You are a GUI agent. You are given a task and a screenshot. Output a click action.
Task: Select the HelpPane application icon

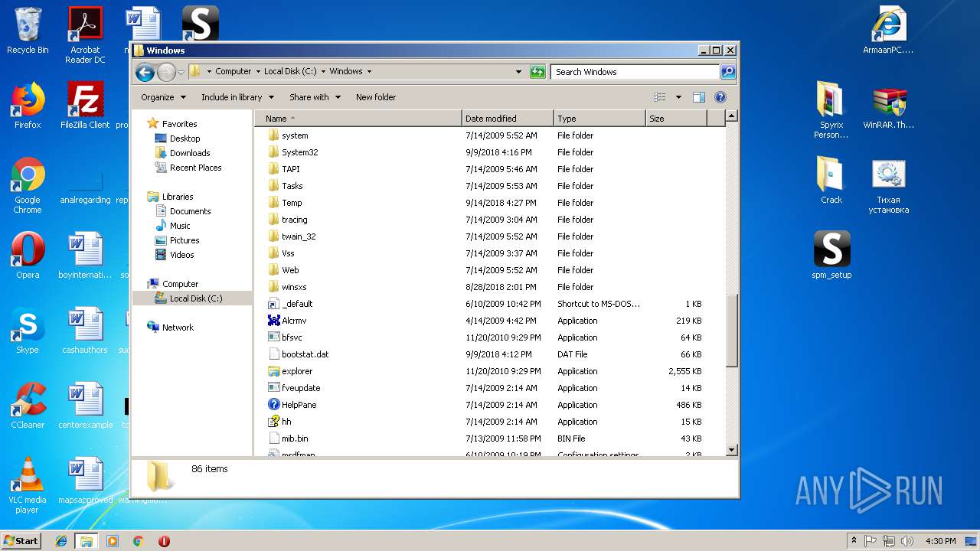[274, 405]
